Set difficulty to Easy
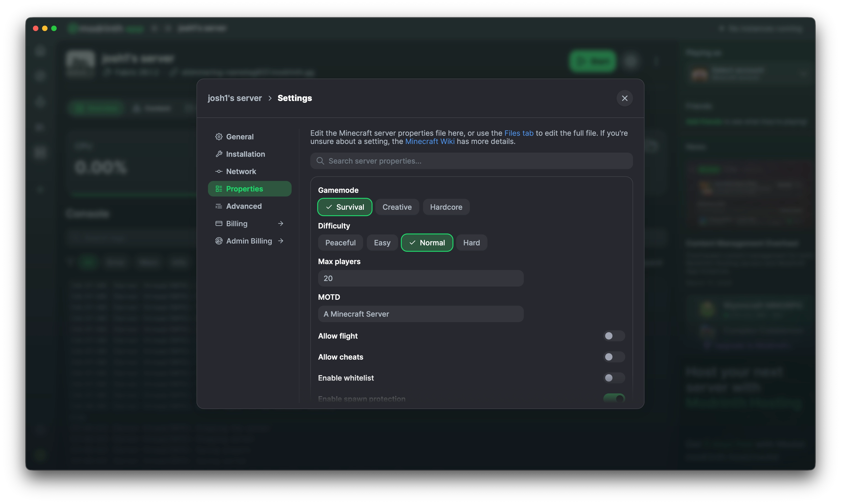The width and height of the screenshot is (841, 504). coord(382,242)
